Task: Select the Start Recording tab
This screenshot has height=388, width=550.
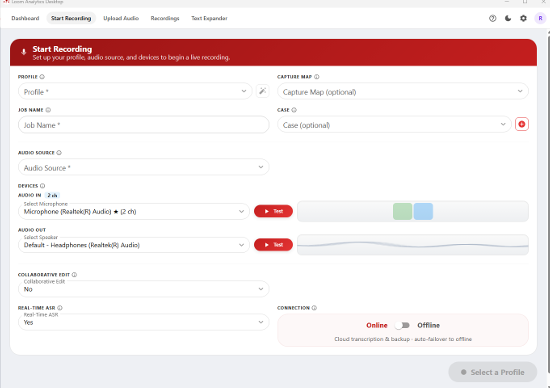Action: click(71, 18)
